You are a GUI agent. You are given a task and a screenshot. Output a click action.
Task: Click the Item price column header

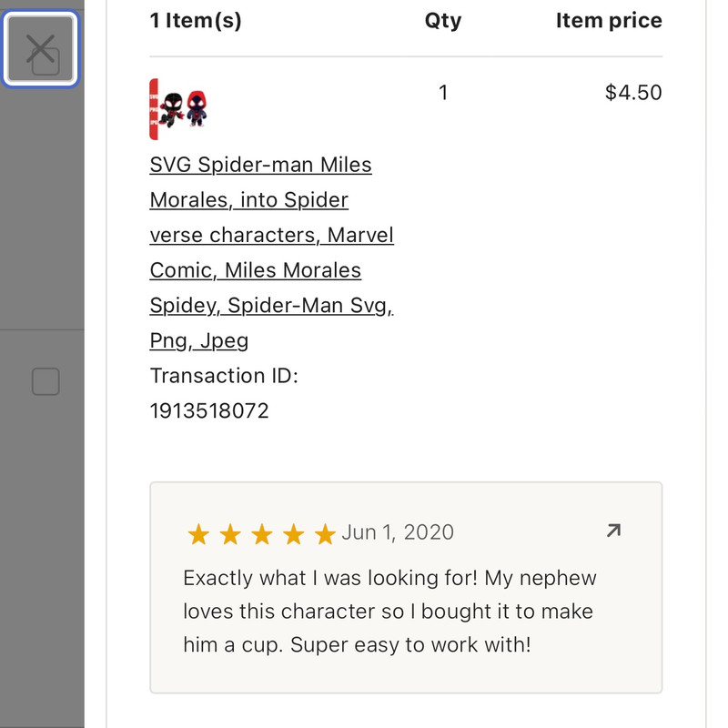click(609, 21)
